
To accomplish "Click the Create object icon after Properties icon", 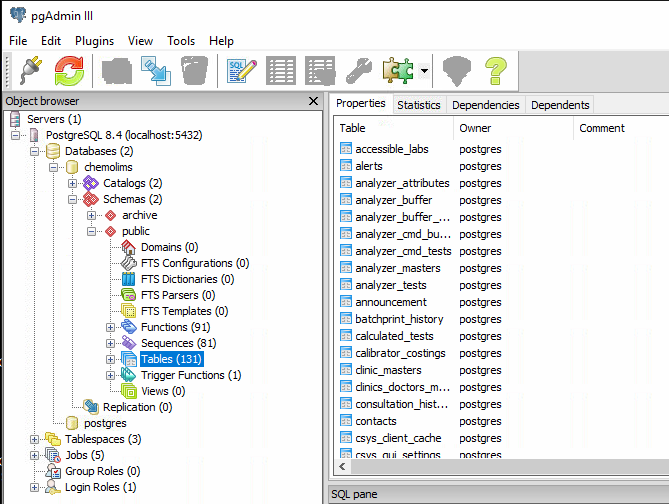I will (x=154, y=71).
